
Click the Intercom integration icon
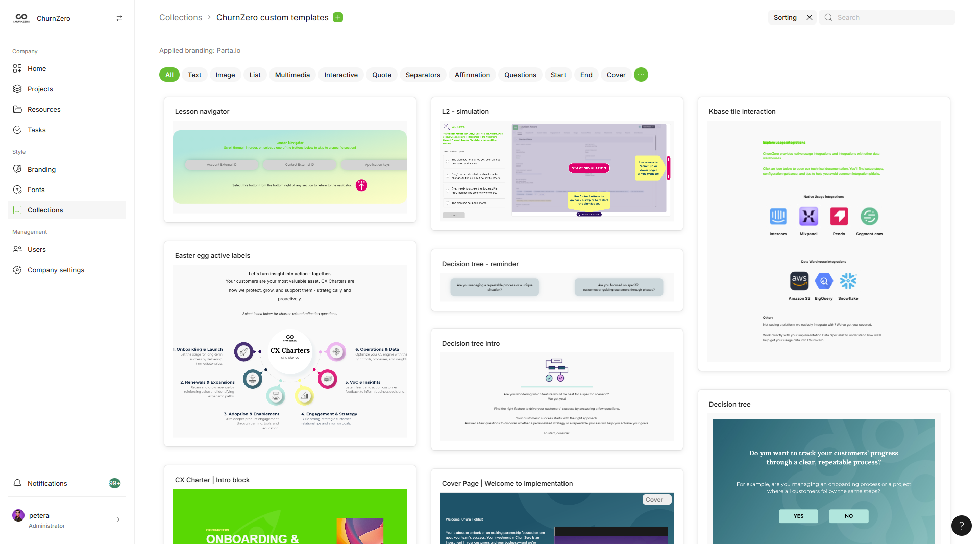pyautogui.click(x=778, y=217)
